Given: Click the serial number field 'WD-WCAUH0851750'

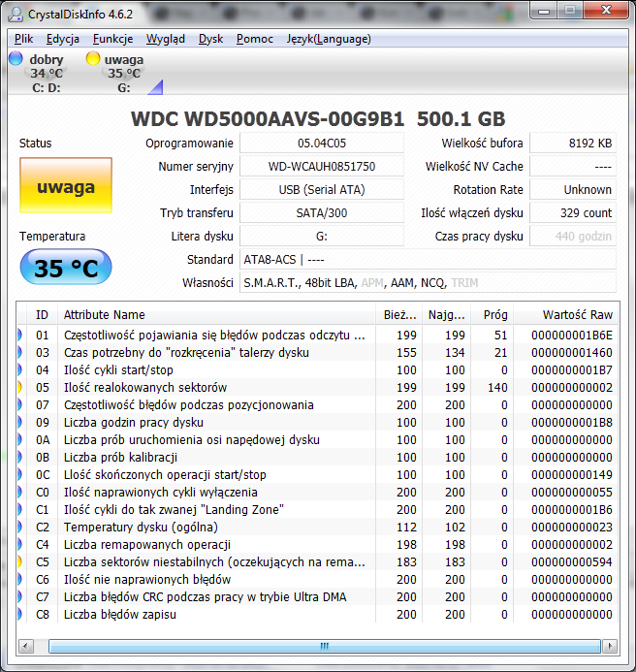Looking at the screenshot, I should (322, 166).
